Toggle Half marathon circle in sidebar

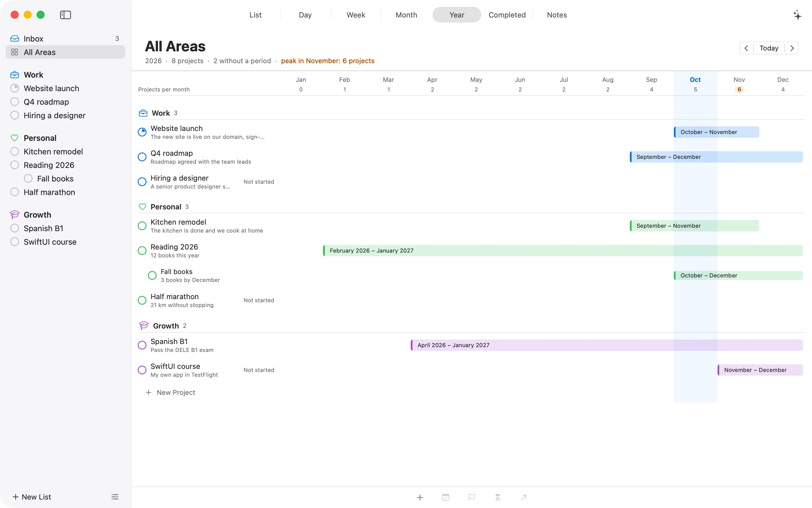[14, 192]
